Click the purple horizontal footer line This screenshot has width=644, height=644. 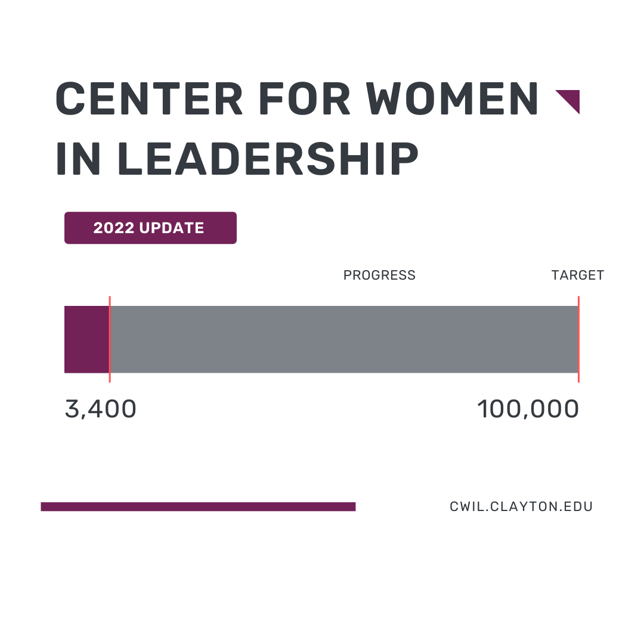coord(198,506)
